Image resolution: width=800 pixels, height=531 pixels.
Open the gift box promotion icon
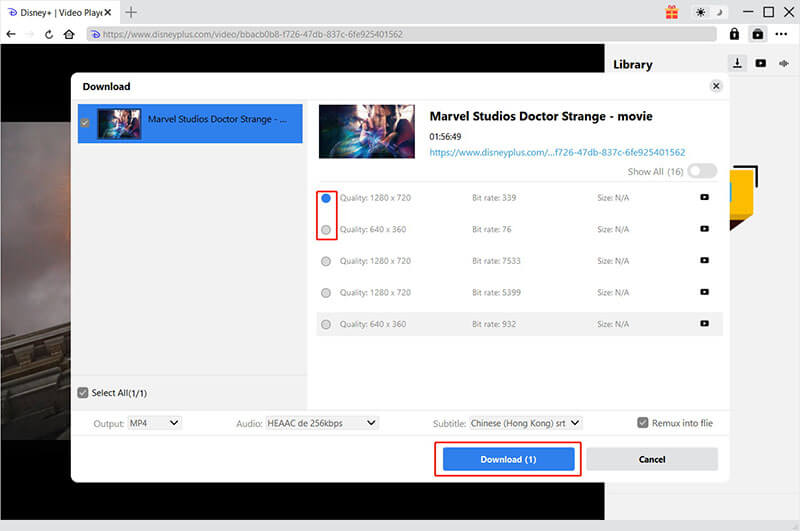(x=672, y=12)
